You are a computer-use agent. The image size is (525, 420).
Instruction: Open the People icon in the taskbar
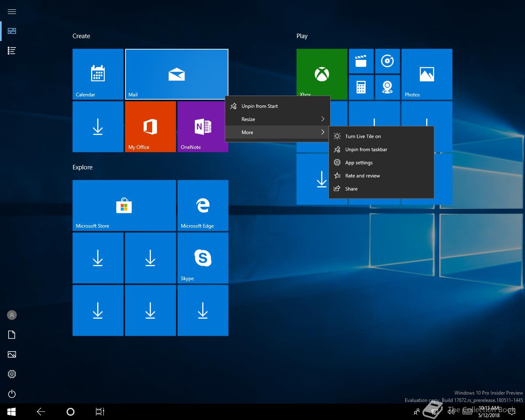click(417, 412)
